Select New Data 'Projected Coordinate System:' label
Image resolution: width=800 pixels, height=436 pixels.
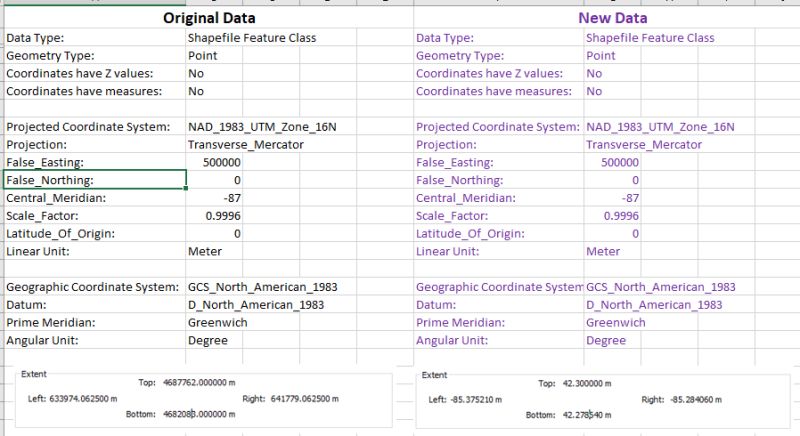(x=499, y=127)
